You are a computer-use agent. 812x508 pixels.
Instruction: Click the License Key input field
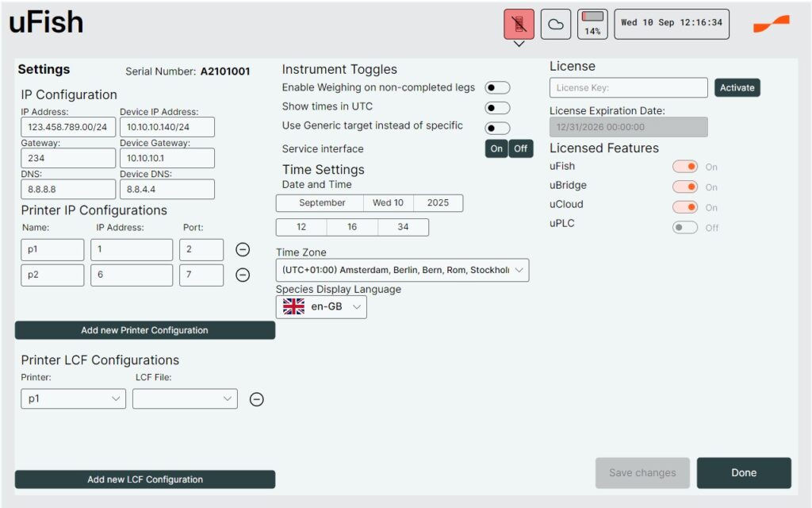tap(628, 88)
